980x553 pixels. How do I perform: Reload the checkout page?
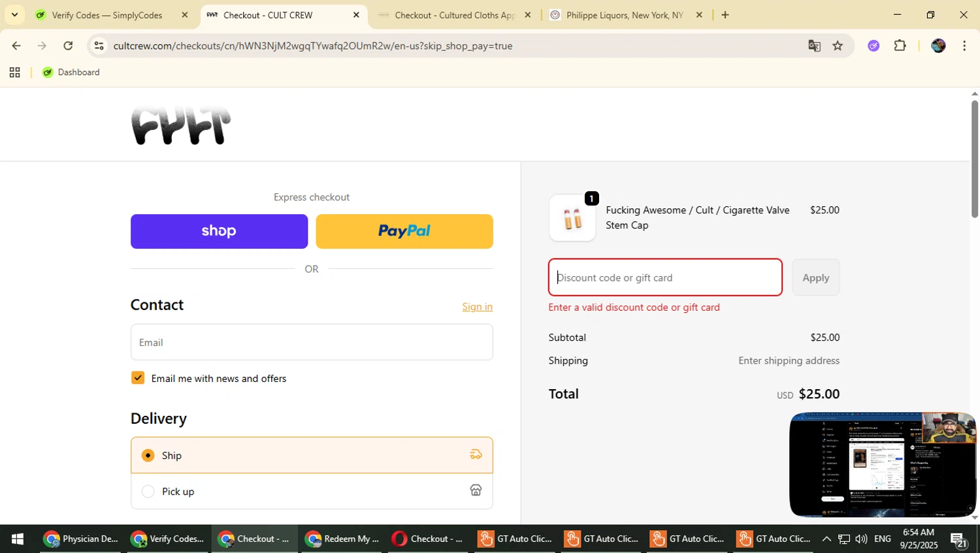68,46
